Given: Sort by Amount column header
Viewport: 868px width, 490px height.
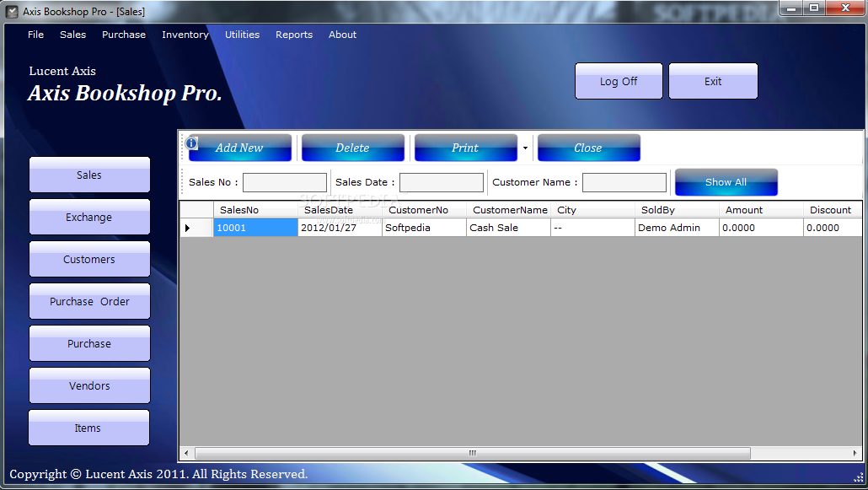Looking at the screenshot, I should (761, 209).
